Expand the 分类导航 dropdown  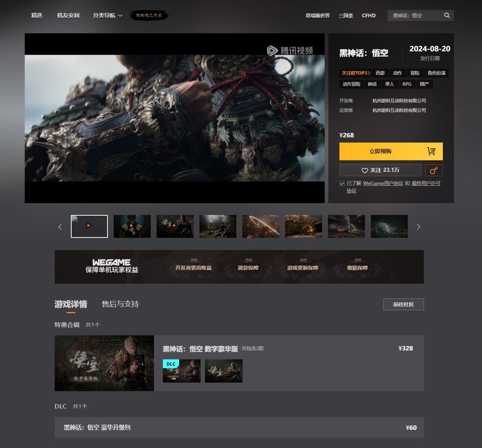click(107, 15)
